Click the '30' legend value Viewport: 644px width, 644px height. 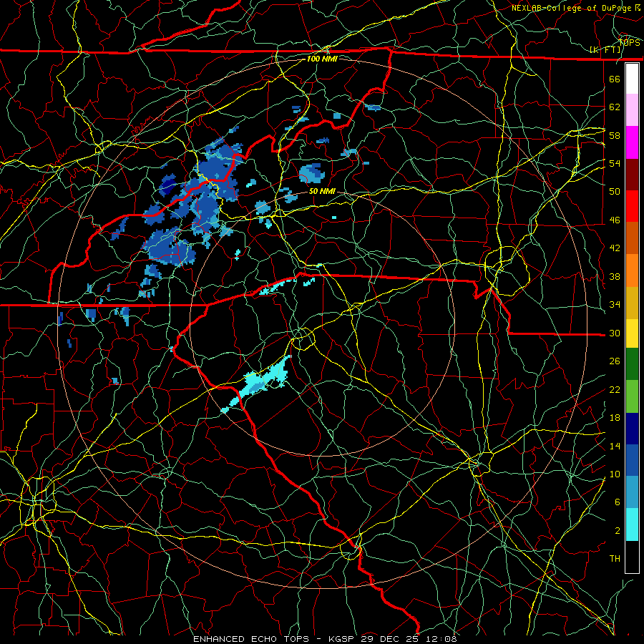coord(615,333)
